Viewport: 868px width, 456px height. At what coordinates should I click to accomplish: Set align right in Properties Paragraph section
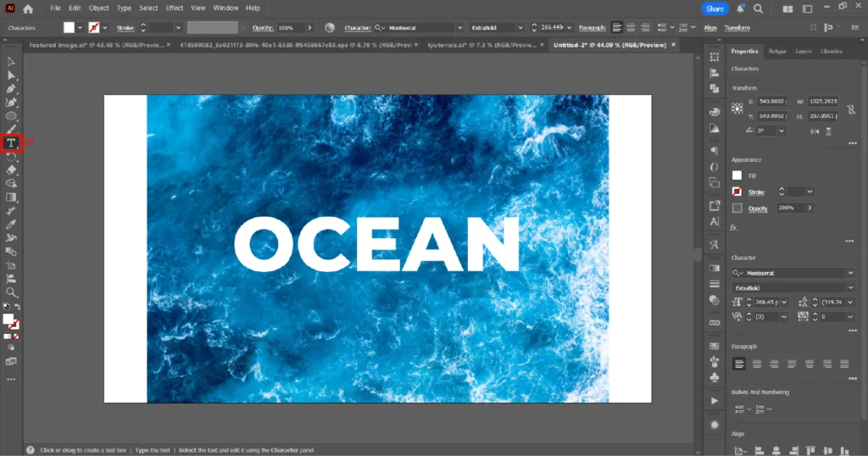click(x=774, y=364)
